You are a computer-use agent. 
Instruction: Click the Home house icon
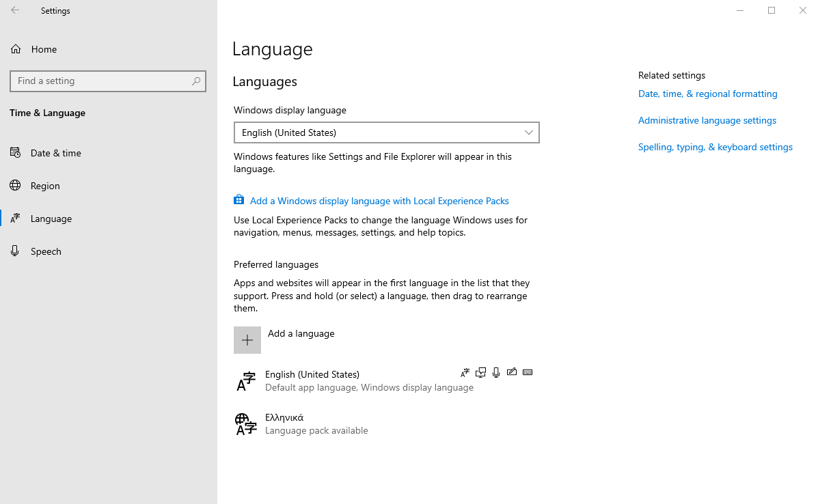click(16, 49)
